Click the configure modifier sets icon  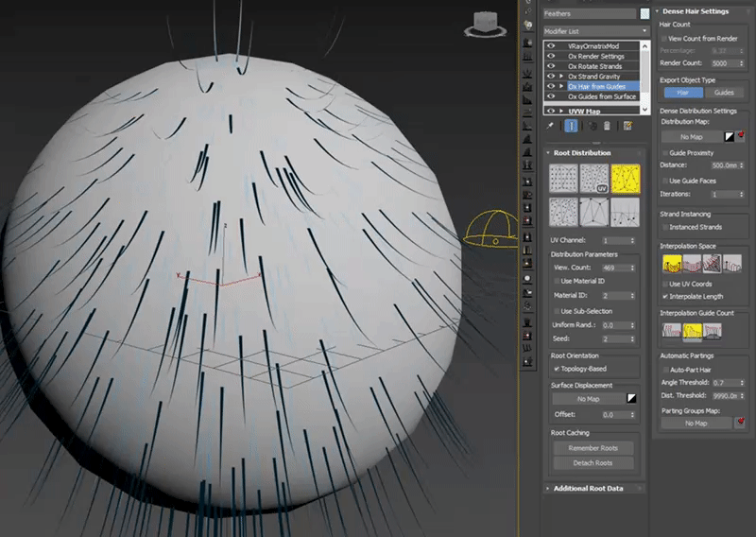[627, 125]
